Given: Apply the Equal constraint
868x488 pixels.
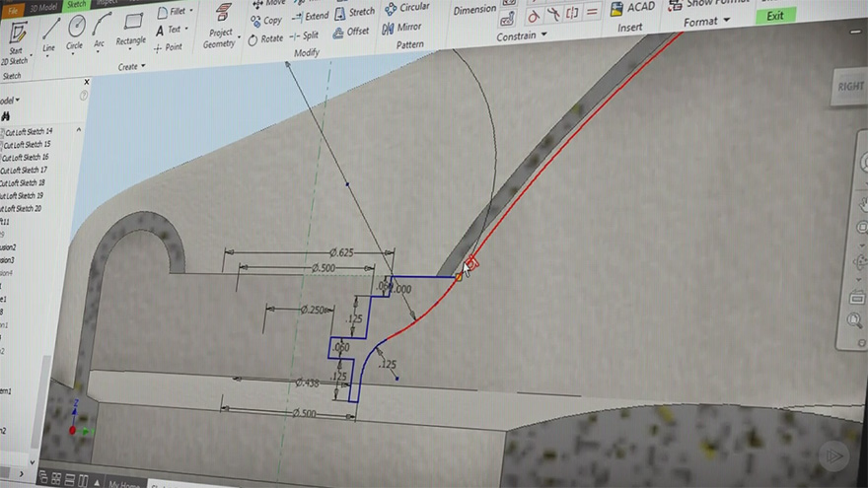Looking at the screenshot, I should [x=592, y=12].
